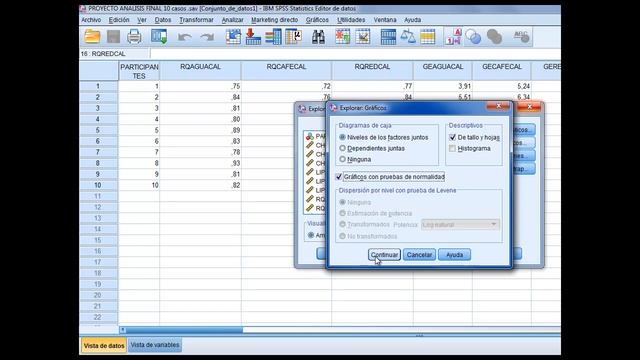The image size is (640, 360).
Task: Select the RQCAFECAL column header
Action: pyautogui.click(x=286, y=71)
